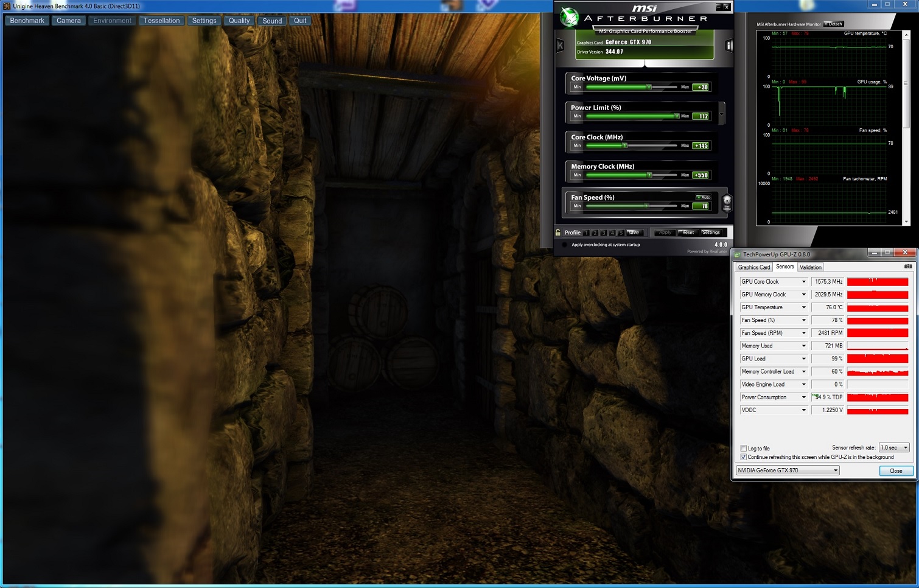This screenshot has height=588, width=919.
Task: Click the User Define fan curve icon
Action: (x=727, y=203)
